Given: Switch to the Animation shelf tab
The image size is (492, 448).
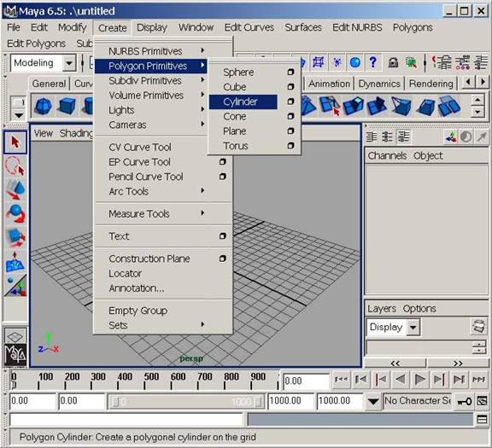Looking at the screenshot, I should coord(329,84).
